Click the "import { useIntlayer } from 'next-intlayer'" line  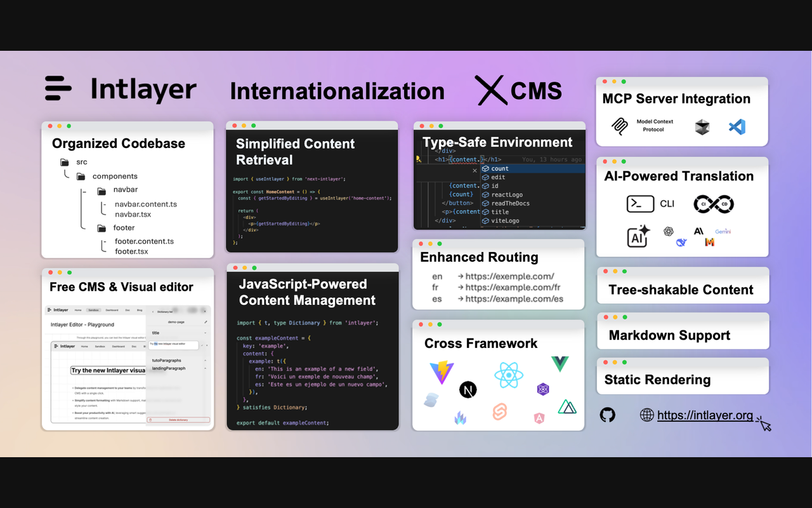click(289, 179)
